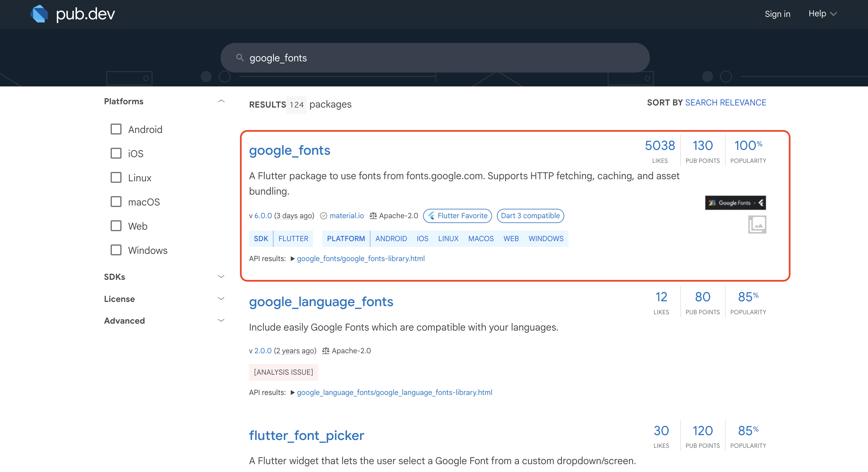
Task: Open the Help dropdown menu
Action: click(822, 14)
